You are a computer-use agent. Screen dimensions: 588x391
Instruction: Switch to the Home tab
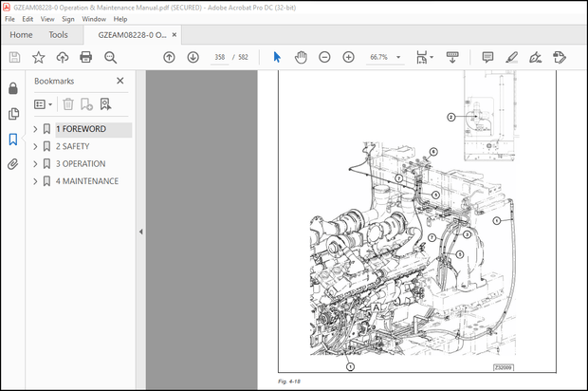(21, 35)
